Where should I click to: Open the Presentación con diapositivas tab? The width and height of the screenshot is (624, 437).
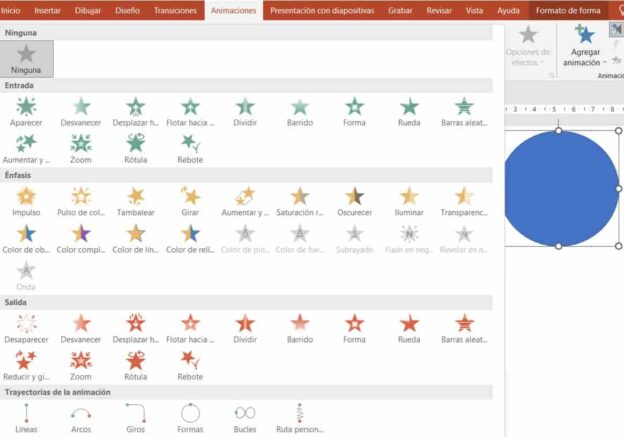tap(322, 10)
